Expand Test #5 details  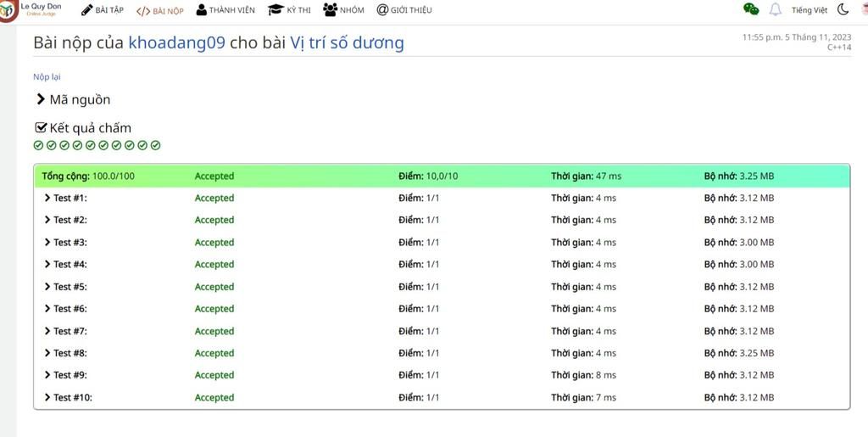tap(65, 286)
